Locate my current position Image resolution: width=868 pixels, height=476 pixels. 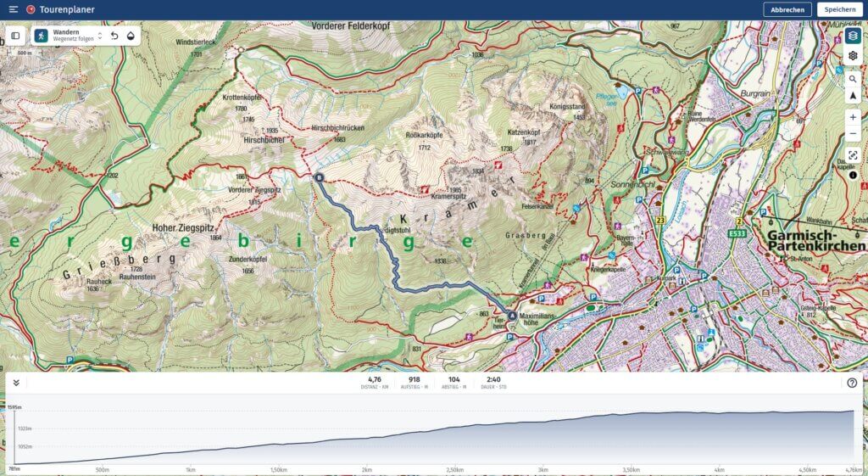[853, 96]
